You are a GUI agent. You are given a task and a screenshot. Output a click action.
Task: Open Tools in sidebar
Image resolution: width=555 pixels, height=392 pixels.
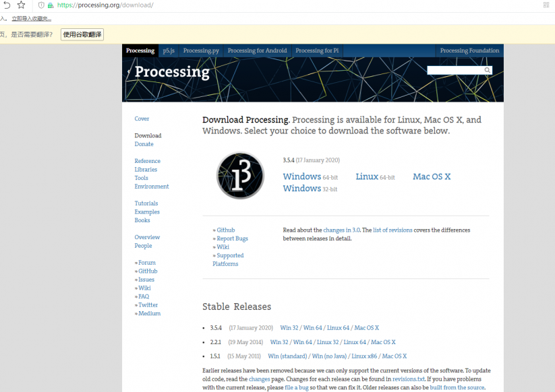tap(141, 178)
